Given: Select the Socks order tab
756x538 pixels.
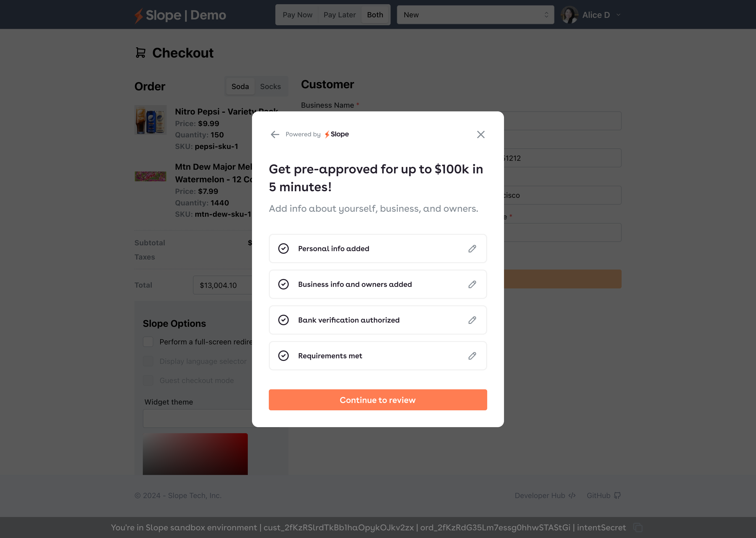Looking at the screenshot, I should pyautogui.click(x=270, y=86).
